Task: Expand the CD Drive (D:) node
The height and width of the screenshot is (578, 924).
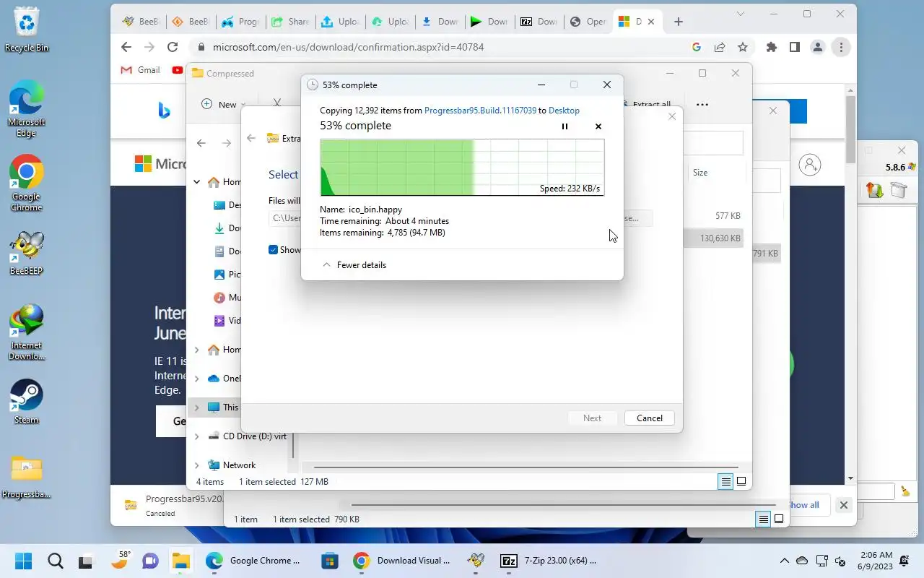Action: point(196,436)
